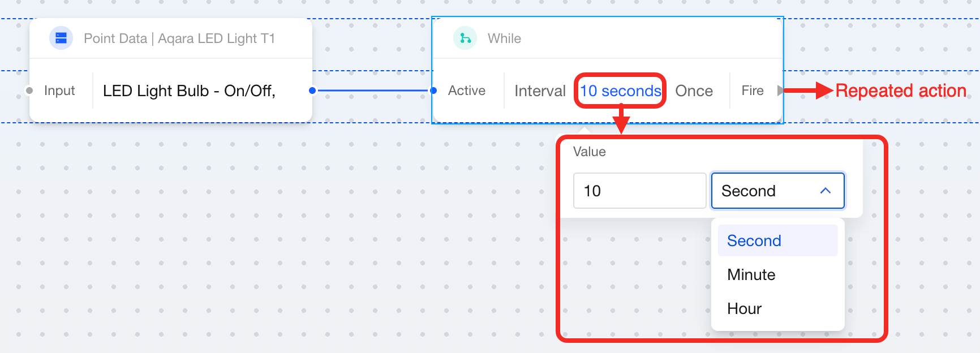The height and width of the screenshot is (353, 980).
Task: Click the Interval mode selector
Action: tap(540, 91)
